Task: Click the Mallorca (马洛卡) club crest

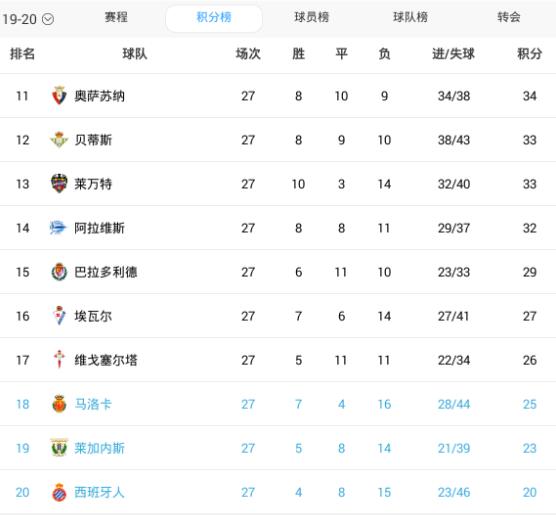Action: 59,404
